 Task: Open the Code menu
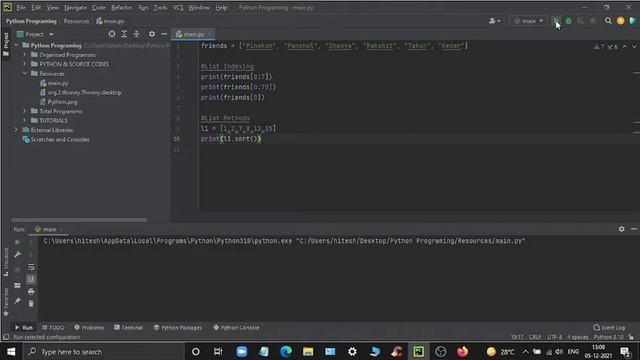pyautogui.click(x=98, y=7)
